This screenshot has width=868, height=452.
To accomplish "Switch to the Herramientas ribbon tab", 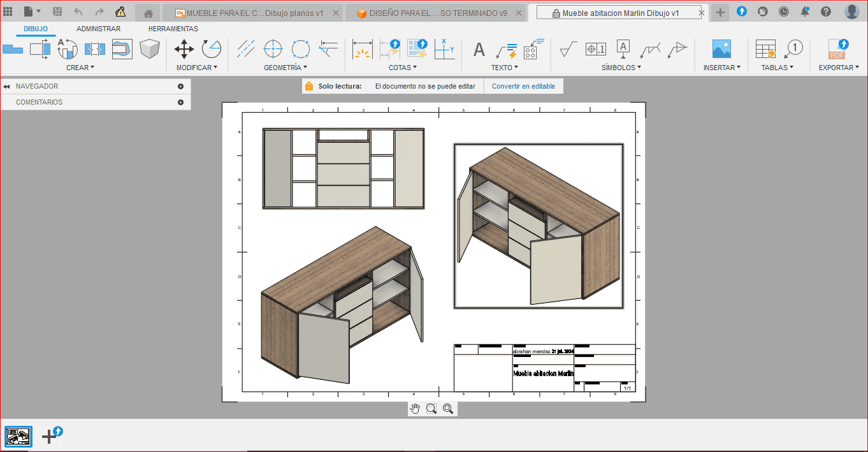I will coord(173,29).
